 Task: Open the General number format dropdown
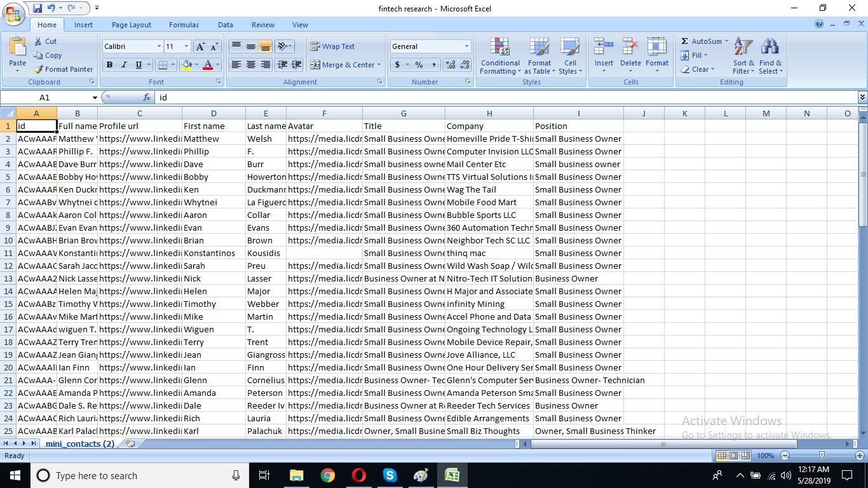point(466,46)
